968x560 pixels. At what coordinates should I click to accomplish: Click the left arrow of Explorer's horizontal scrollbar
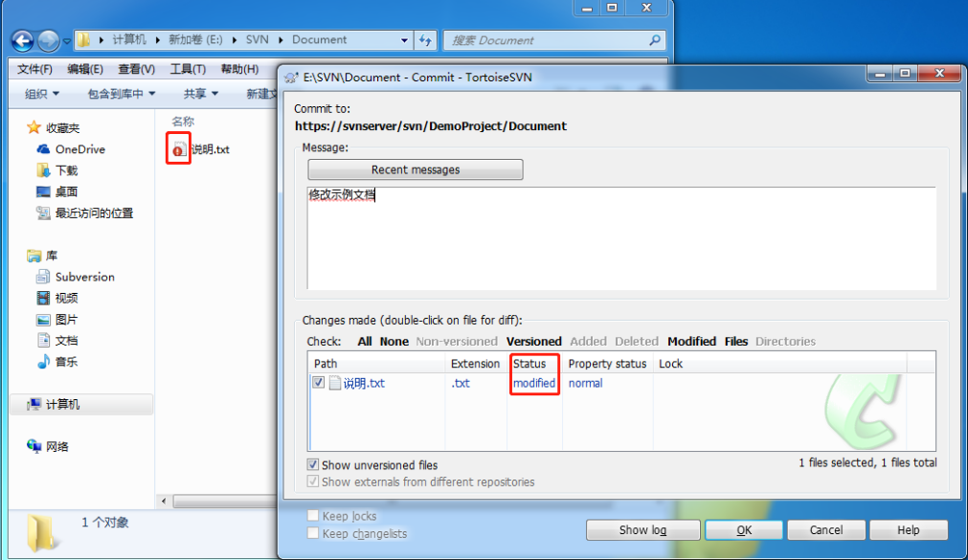[x=164, y=501]
